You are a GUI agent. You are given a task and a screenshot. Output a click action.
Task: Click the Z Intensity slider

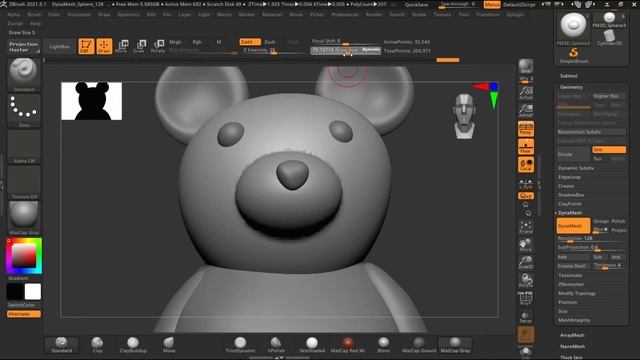tap(273, 51)
